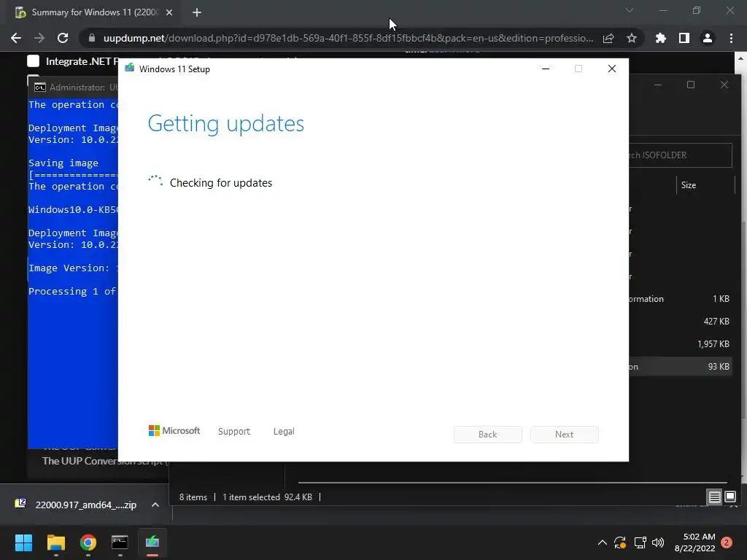747x560 pixels.
Task: Open File Explorer from taskbar
Action: tap(55, 542)
